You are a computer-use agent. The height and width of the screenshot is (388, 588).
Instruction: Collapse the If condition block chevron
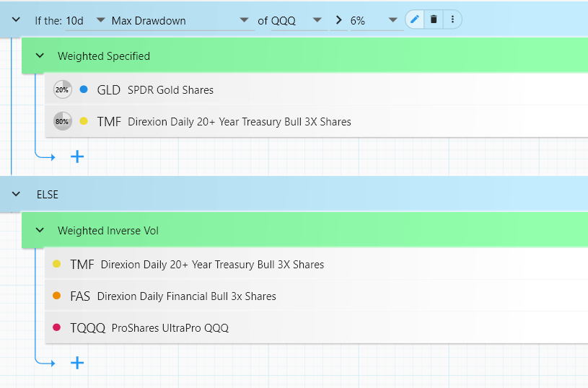pyautogui.click(x=16, y=19)
